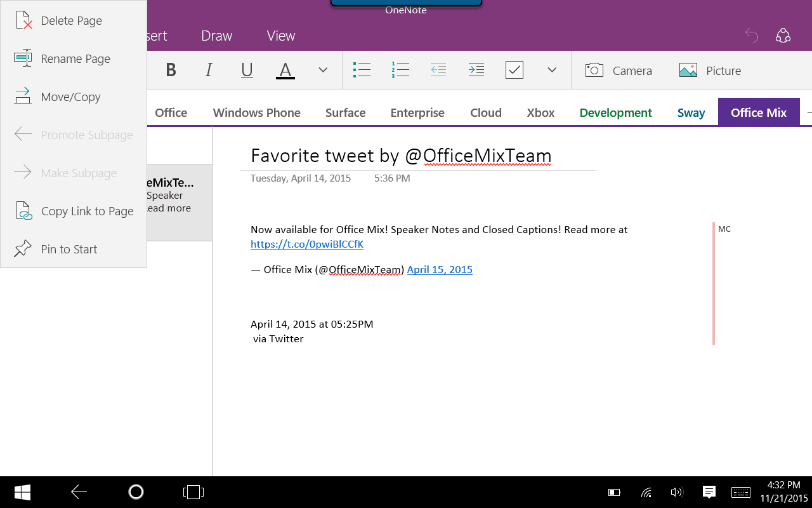
Task: Open Action Center notifications icon
Action: pos(709,492)
